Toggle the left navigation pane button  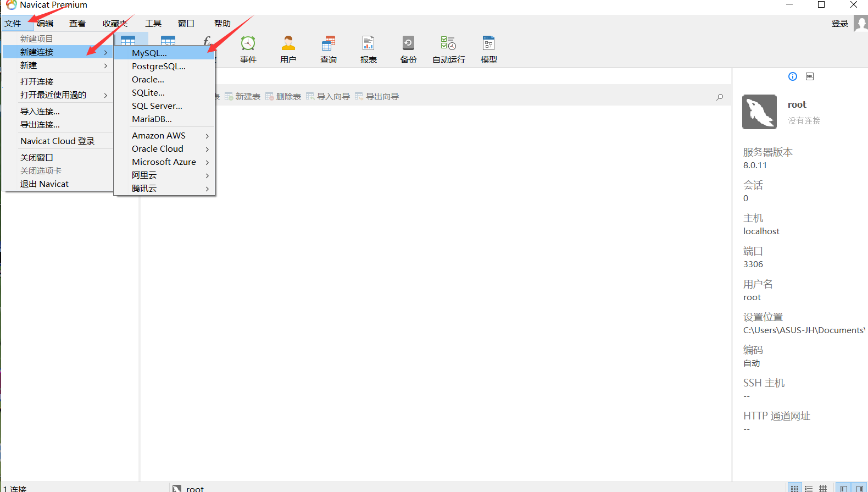843,488
